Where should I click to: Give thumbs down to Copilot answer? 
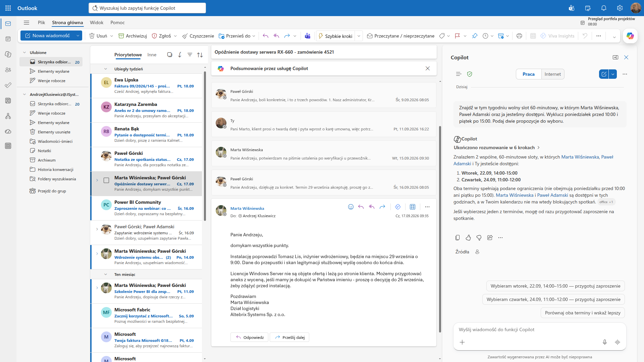(479, 238)
